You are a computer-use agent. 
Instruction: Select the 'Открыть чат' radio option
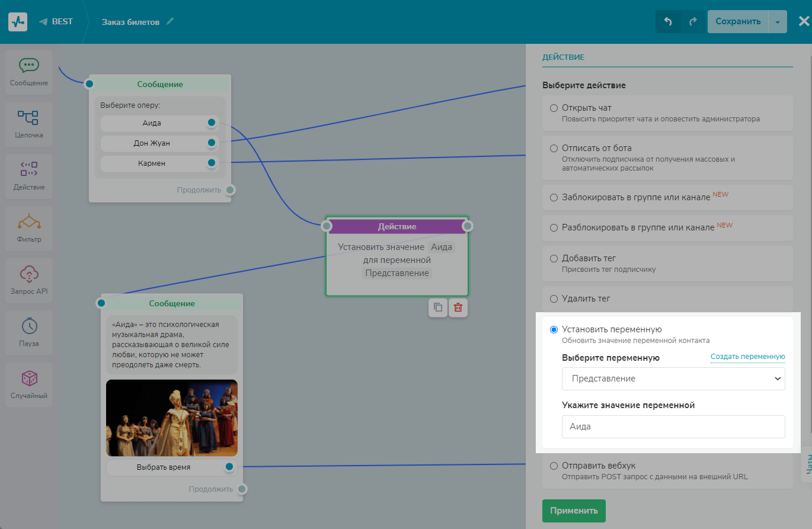coord(554,108)
